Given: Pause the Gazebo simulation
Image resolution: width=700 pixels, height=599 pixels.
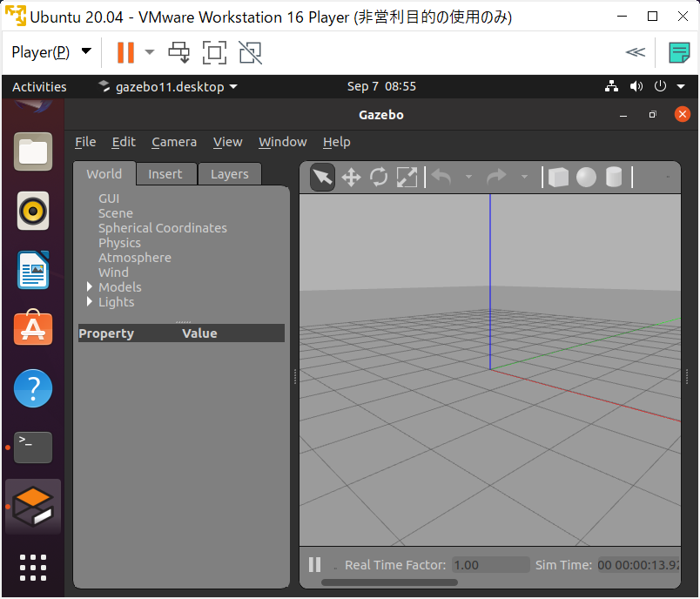Looking at the screenshot, I should [x=314, y=565].
